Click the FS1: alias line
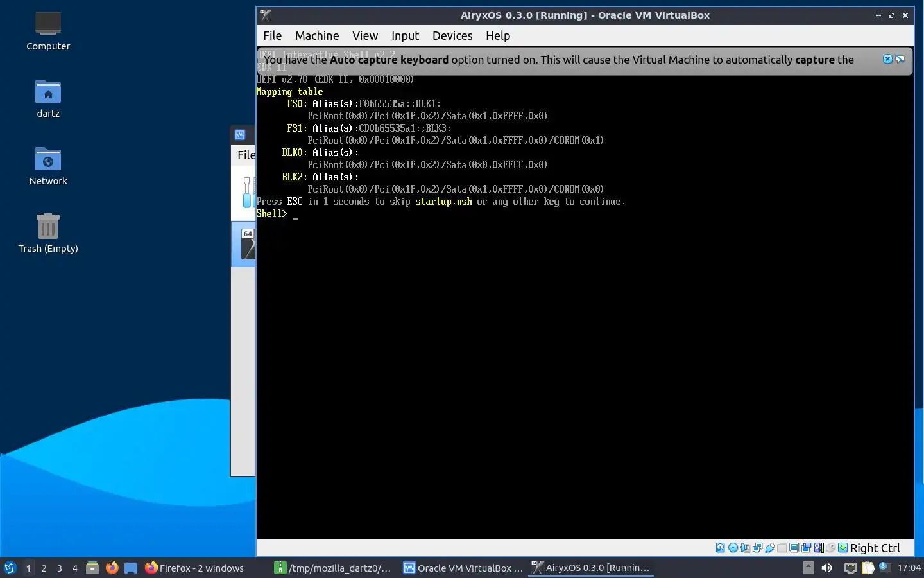Viewport: 924px width, 578px height. click(x=369, y=128)
